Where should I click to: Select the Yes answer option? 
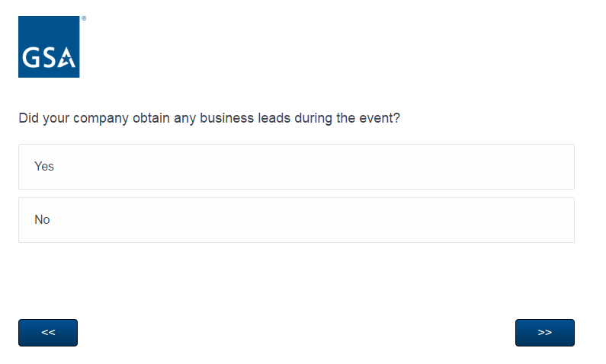pos(296,167)
